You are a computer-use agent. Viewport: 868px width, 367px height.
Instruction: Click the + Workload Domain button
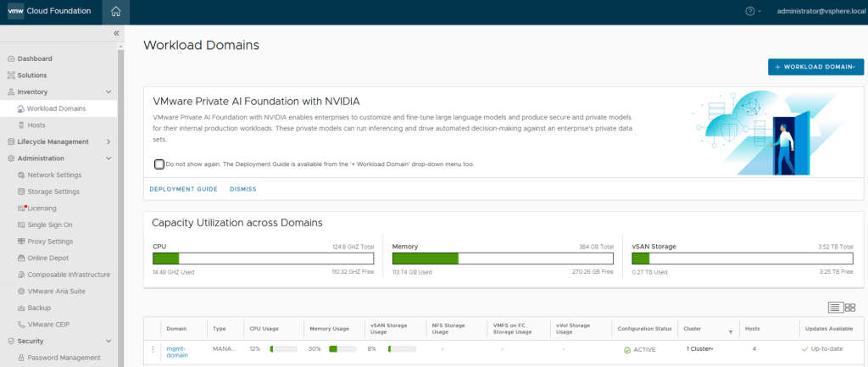coord(815,67)
